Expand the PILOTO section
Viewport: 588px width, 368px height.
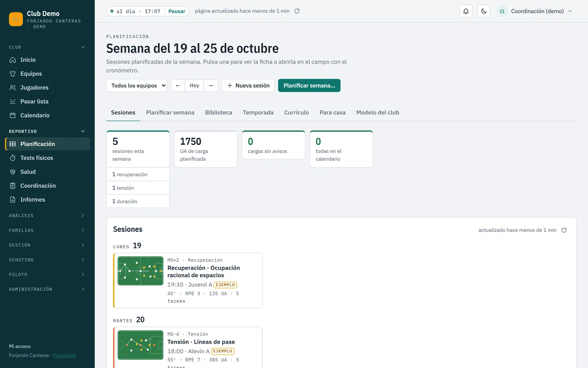pos(47,275)
